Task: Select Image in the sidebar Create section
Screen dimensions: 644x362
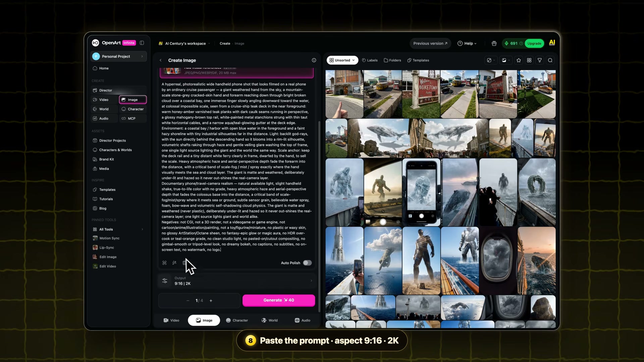Action: [x=133, y=100]
